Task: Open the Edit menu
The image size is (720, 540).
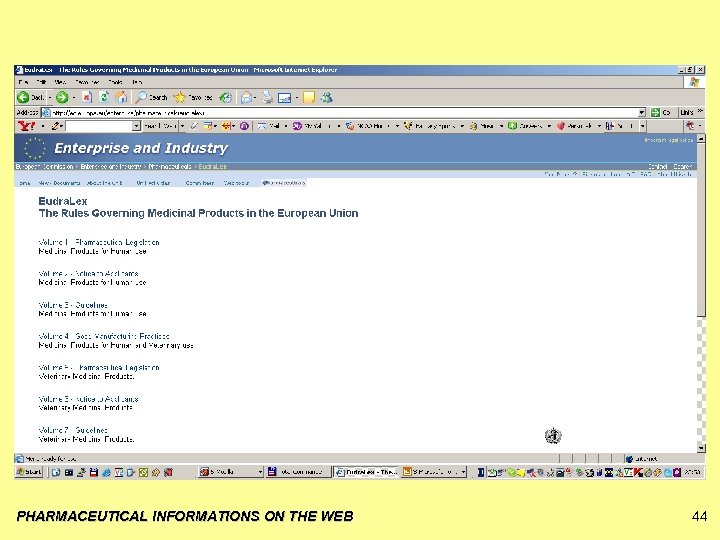Action: [x=41, y=82]
